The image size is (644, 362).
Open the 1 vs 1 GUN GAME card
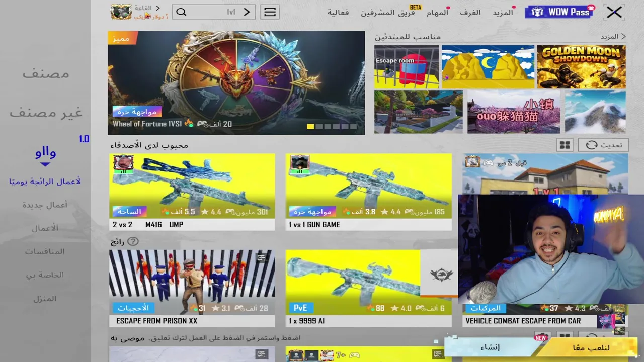click(x=369, y=192)
